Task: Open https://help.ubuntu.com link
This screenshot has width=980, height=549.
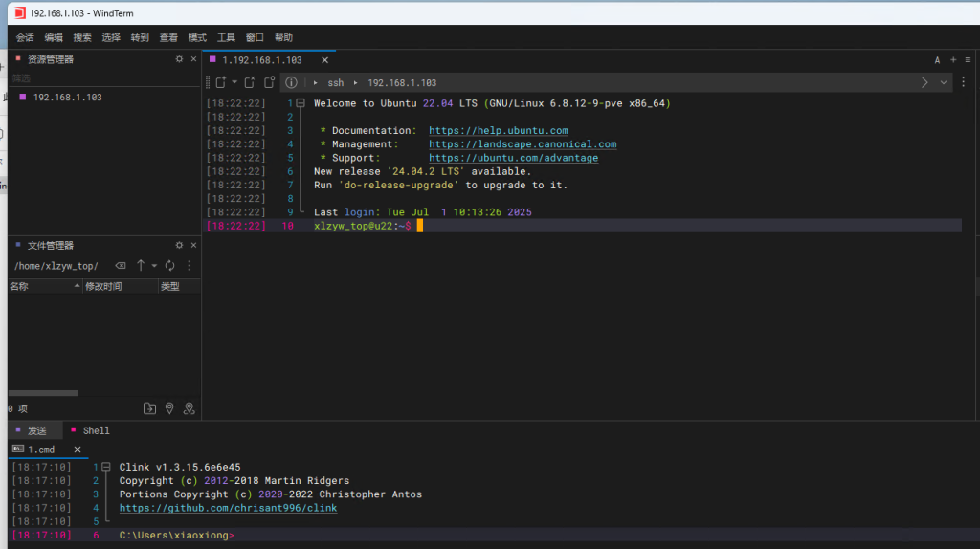Action: click(498, 130)
